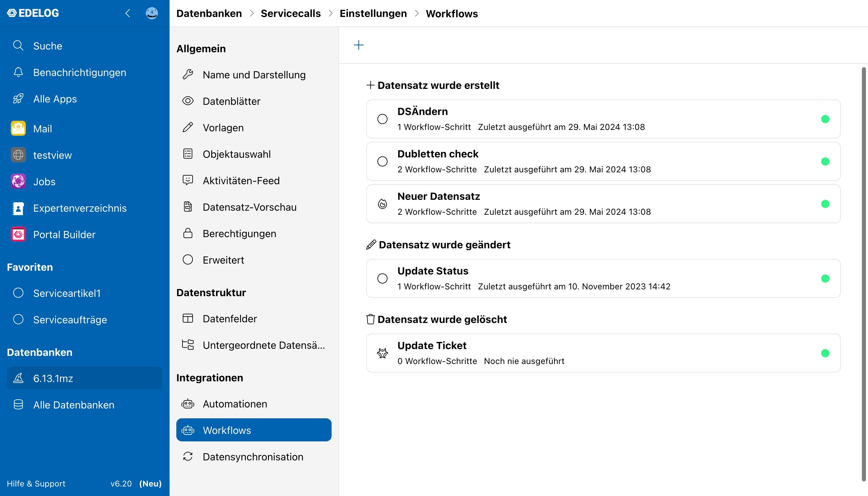Click the (Neu) version label
Image resolution: width=868 pixels, height=496 pixels.
point(150,483)
